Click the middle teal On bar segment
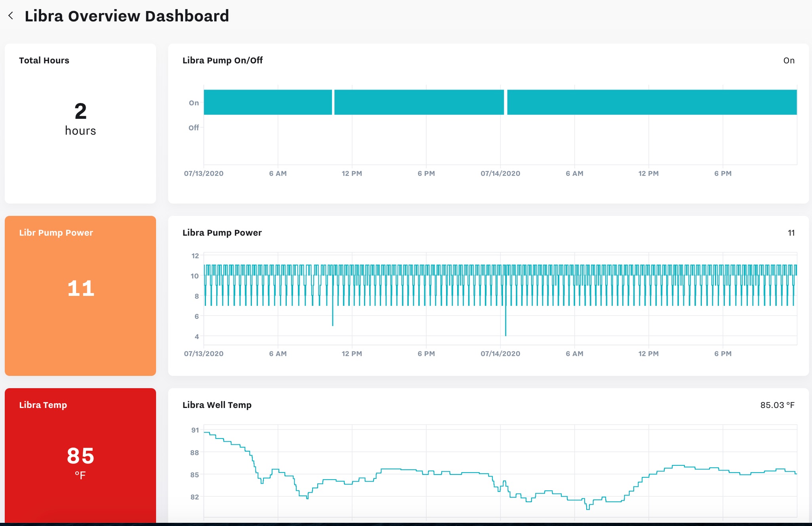812x526 pixels. (x=419, y=102)
